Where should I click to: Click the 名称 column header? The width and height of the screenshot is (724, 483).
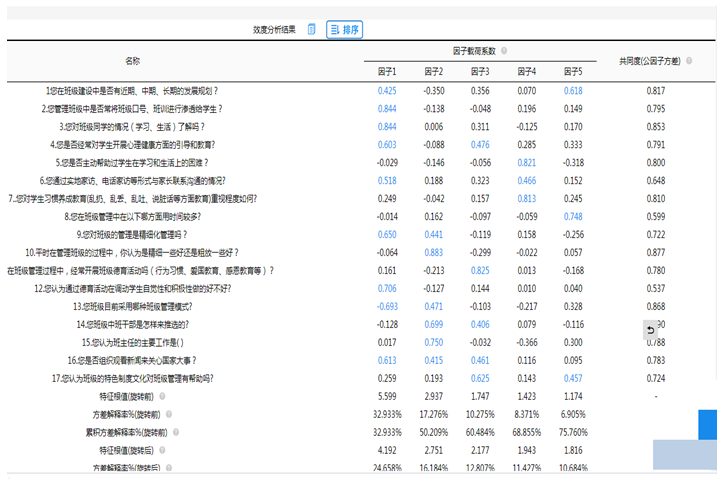[132, 61]
